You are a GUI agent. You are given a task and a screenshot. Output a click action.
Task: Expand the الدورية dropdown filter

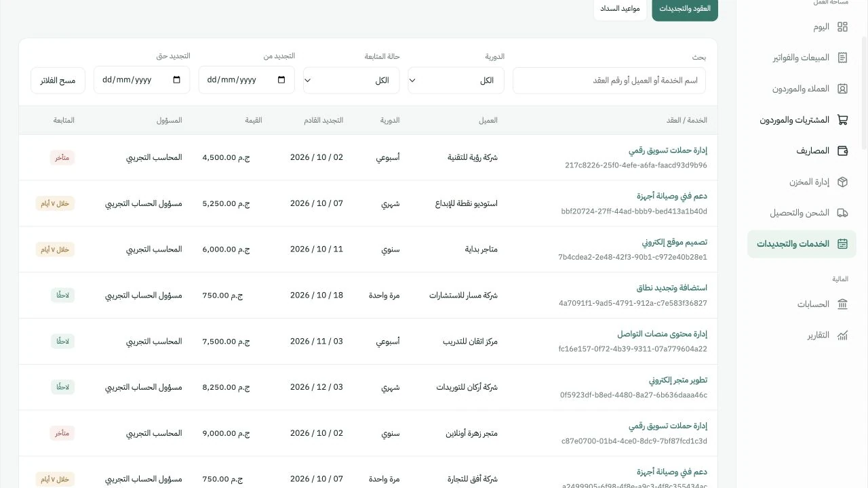pos(456,80)
